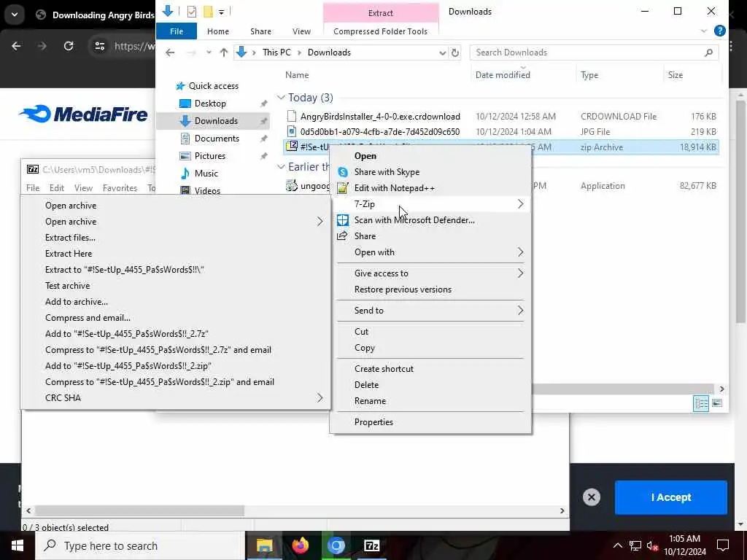Viewport: 747px width, 560px height.
Task: Select Music in navigation pane
Action: (x=206, y=174)
